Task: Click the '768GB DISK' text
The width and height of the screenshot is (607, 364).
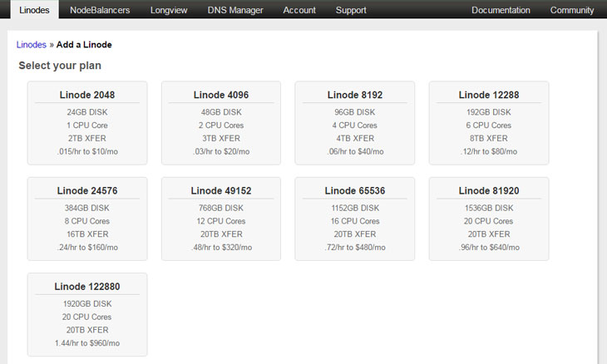Action: coord(221,208)
